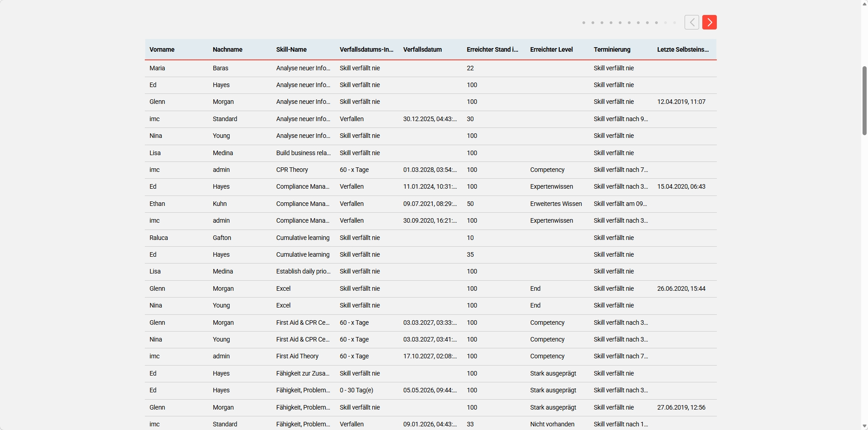Sort by Vorname column header
Viewport: 868px width, 430px height.
click(x=162, y=49)
